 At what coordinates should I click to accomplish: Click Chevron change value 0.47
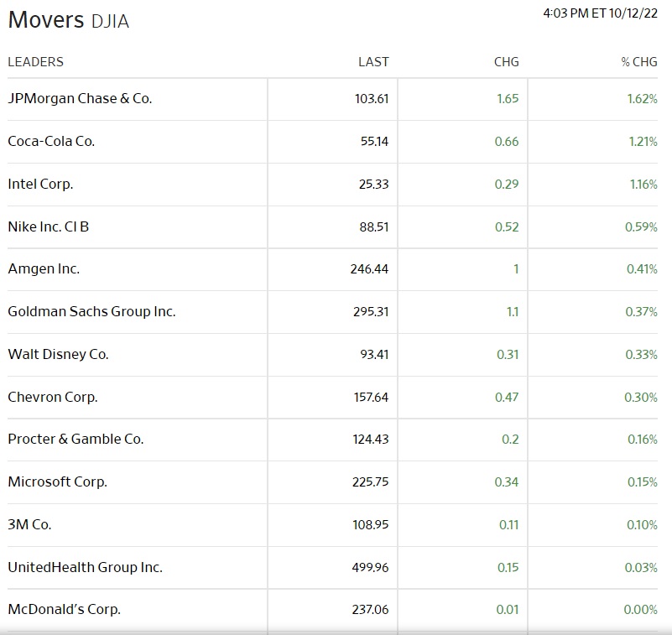pos(507,398)
